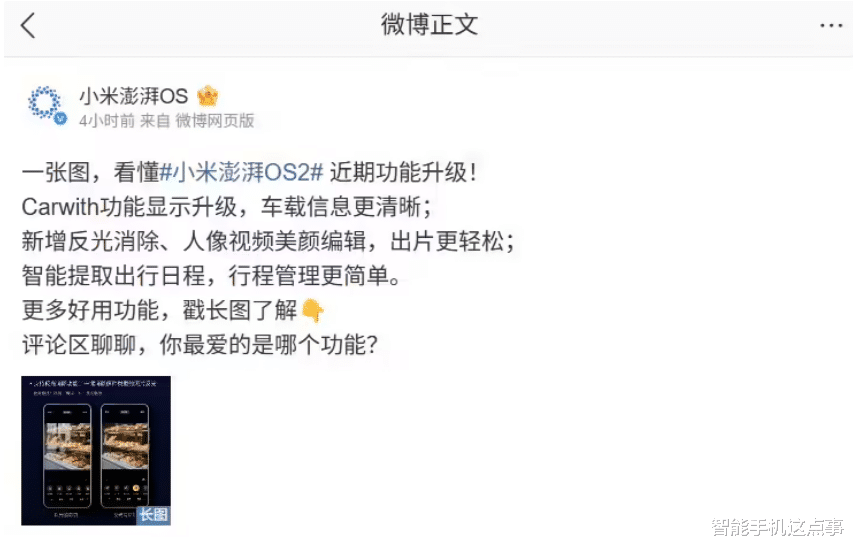Open the long image thumbnail
This screenshot has height=548, width=853.
pos(96,451)
